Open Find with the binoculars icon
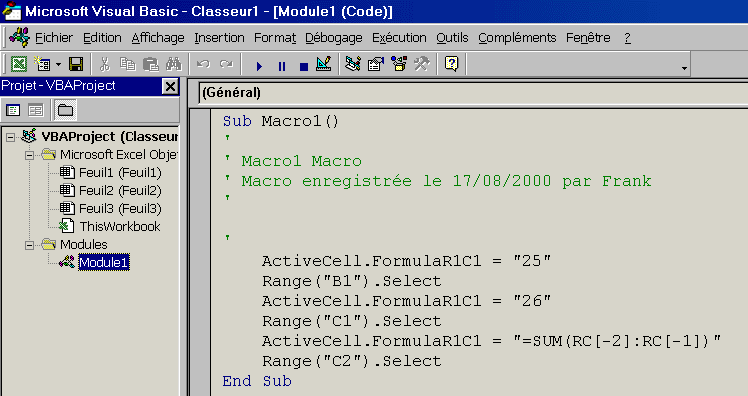 (x=174, y=64)
